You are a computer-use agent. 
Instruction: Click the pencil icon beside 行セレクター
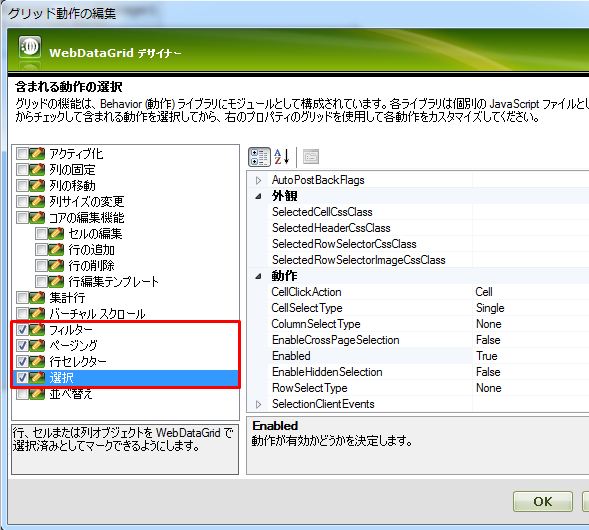click(x=37, y=361)
